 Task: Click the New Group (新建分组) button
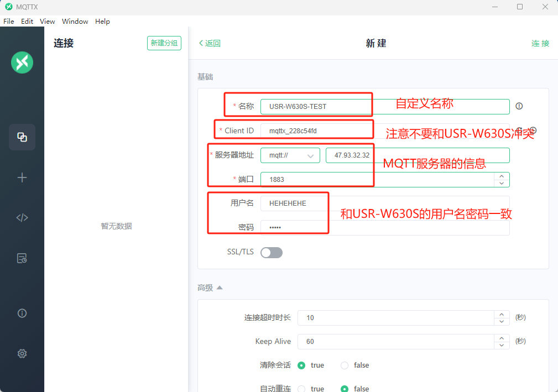pyautogui.click(x=164, y=43)
